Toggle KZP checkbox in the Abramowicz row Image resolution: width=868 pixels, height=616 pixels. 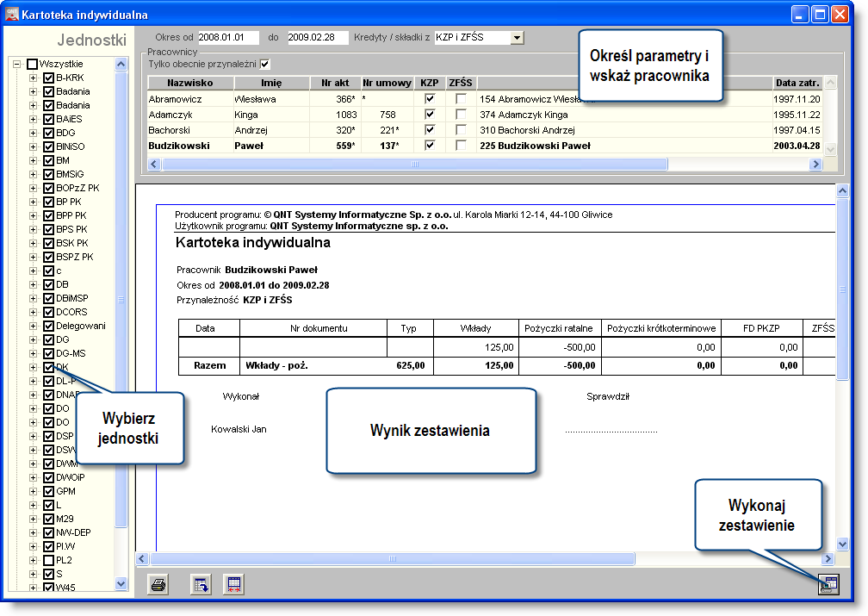coord(430,98)
